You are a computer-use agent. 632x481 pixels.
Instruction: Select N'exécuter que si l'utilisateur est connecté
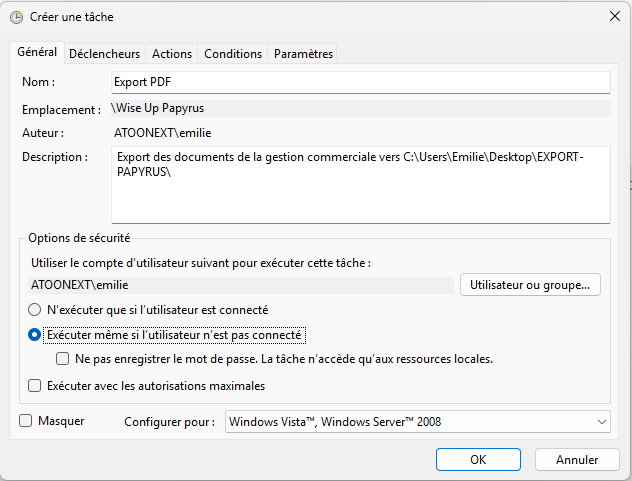pos(35,310)
